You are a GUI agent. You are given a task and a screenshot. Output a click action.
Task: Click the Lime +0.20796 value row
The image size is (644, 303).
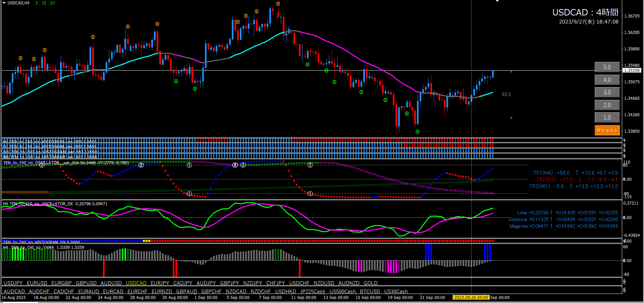coord(568,213)
